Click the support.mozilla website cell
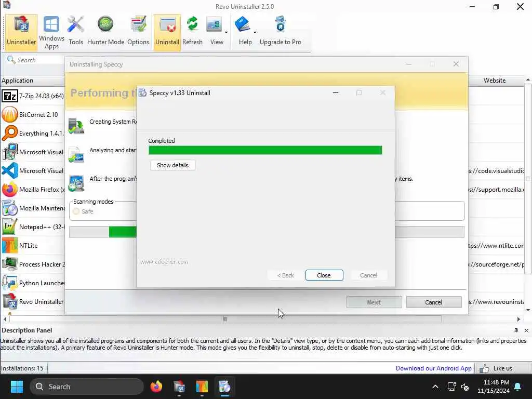 [496, 189]
